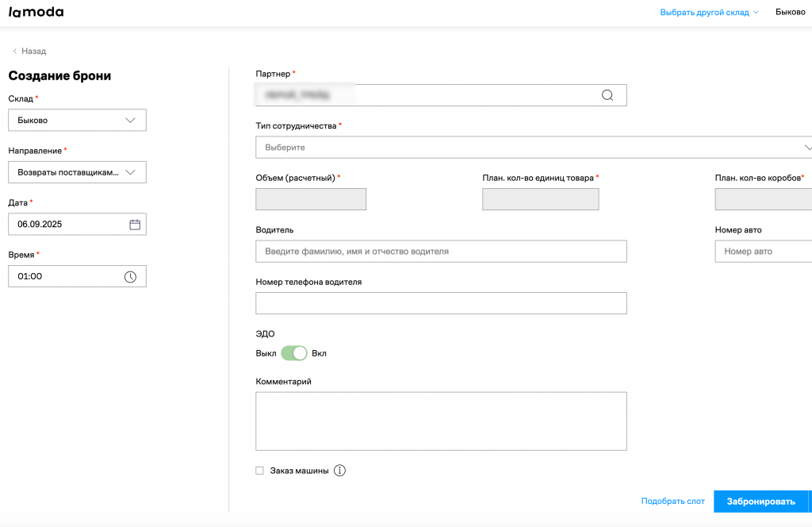
Task: Check the Заказ машины checkbox
Action: click(x=259, y=471)
